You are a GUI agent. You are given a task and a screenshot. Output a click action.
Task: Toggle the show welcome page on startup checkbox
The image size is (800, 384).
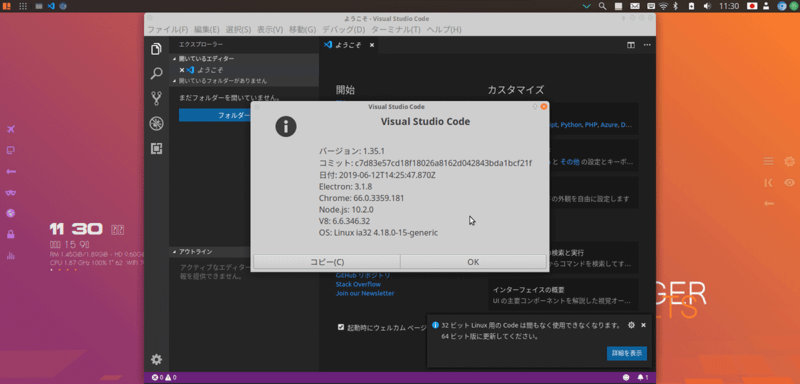pos(341,327)
